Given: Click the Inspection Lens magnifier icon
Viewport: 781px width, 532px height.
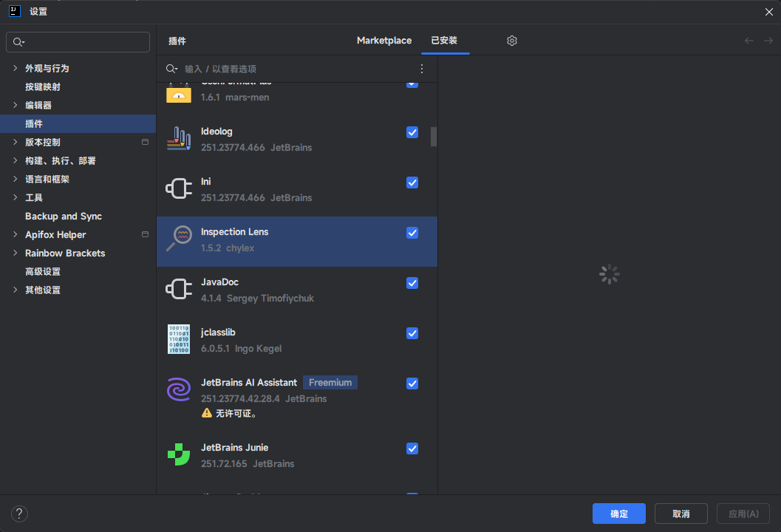Looking at the screenshot, I should (179, 239).
